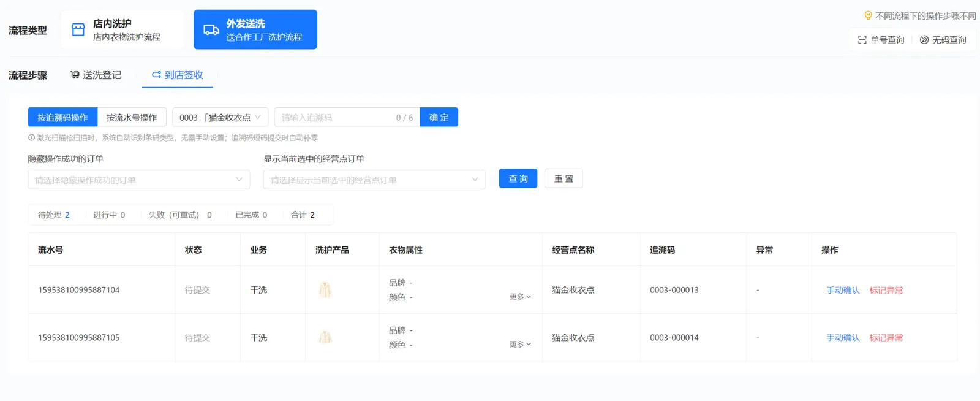
Task: Select the 外发送洗 process type card
Action: tap(255, 29)
